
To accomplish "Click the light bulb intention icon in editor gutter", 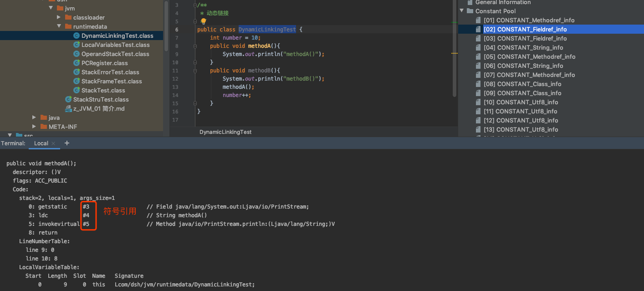I will [x=204, y=21].
